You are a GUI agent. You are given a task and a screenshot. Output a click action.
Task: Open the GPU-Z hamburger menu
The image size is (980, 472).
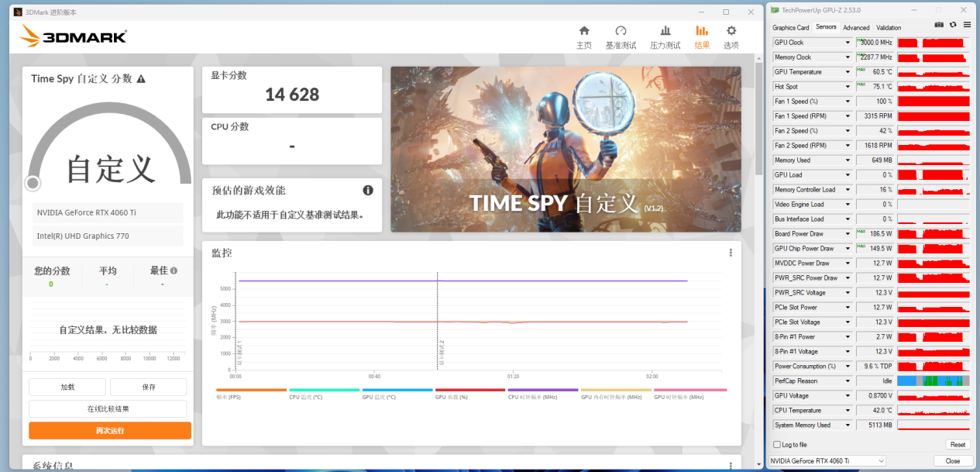967,25
